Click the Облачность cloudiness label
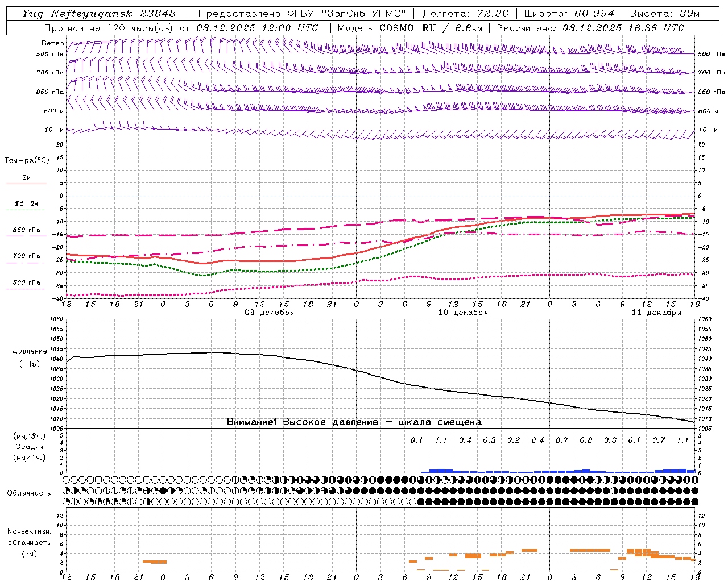This screenshot has height=582, width=728. pyautogui.click(x=29, y=493)
